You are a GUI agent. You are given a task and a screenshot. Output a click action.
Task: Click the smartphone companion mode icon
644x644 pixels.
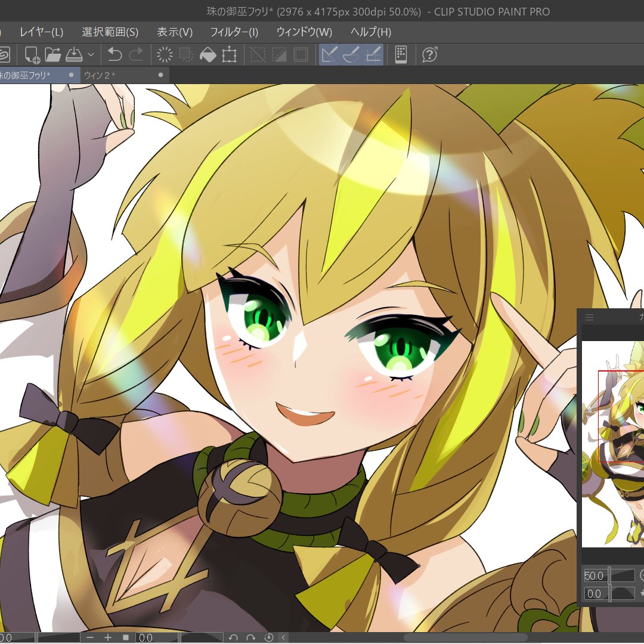pos(401,55)
